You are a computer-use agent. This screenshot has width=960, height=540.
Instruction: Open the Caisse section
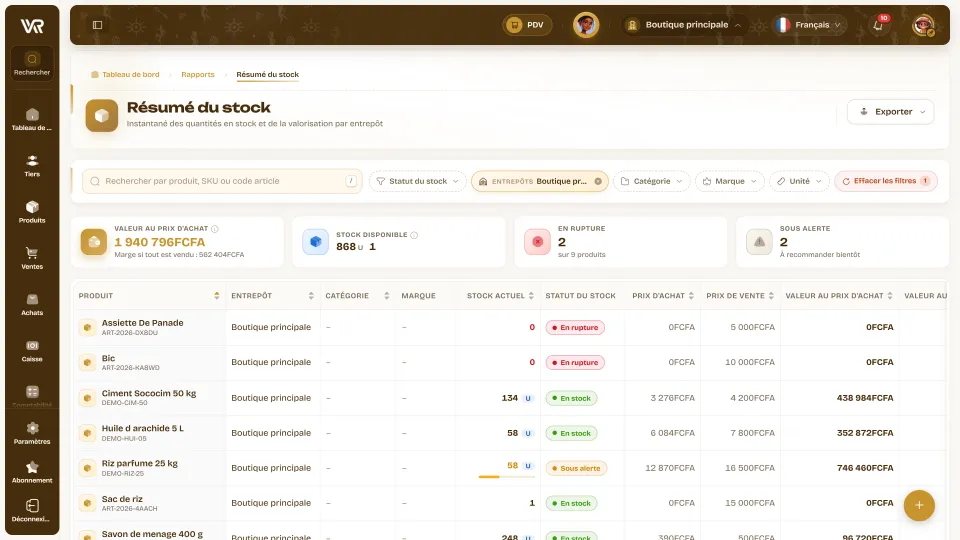click(x=32, y=351)
